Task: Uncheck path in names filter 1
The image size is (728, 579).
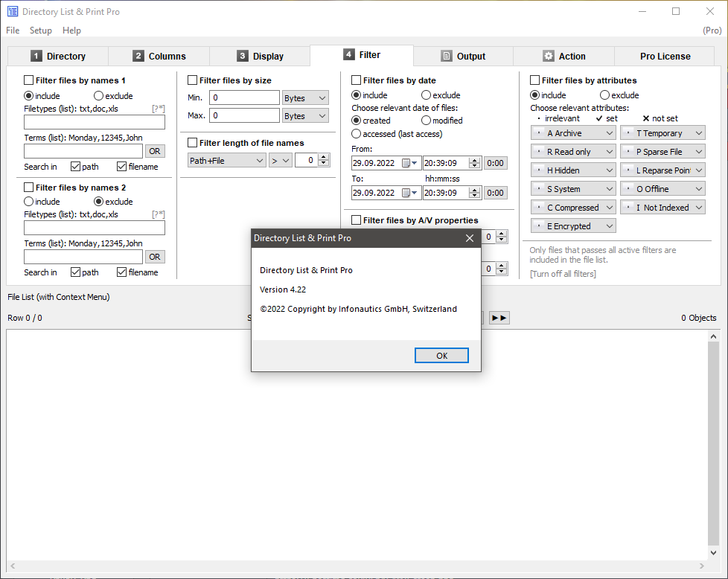Action: 75,166
